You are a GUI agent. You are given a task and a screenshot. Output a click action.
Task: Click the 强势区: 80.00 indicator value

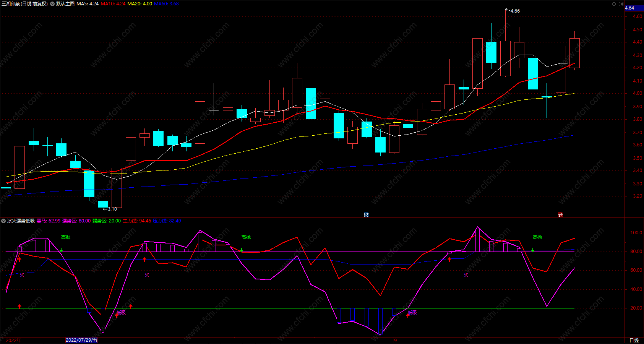76,221
